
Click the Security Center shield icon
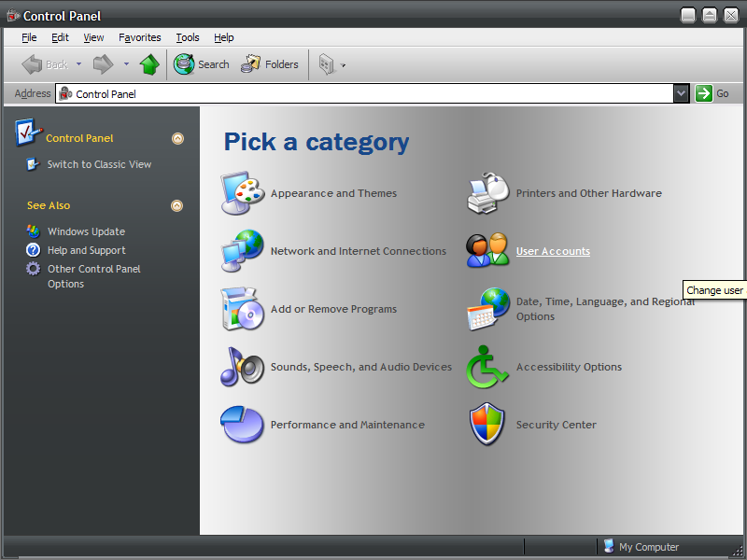pyautogui.click(x=487, y=425)
